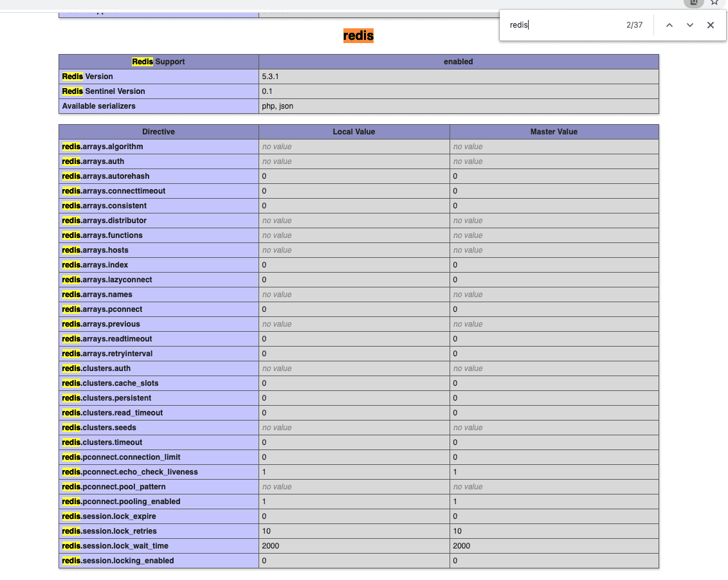Click the redis.clusters.cache_slots directive

[x=158, y=383]
